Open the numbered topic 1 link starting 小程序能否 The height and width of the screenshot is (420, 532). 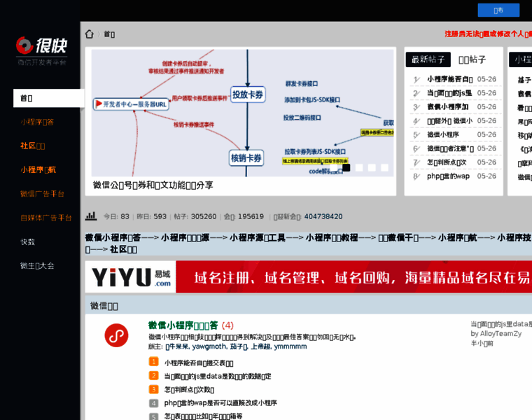pos(199,363)
